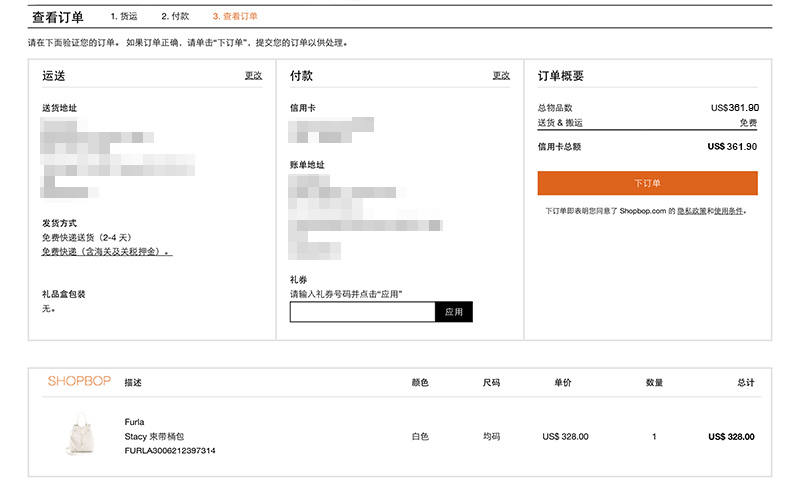Image resolution: width=800 pixels, height=489 pixels.
Task: Click the 免费 shipping value
Action: (x=748, y=123)
